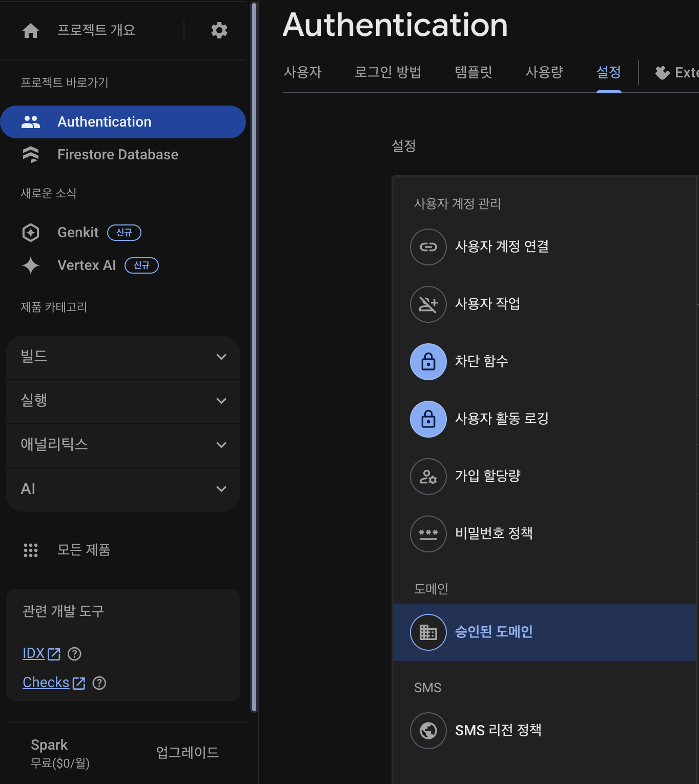Click the Spark 무료 plan label

pyautogui.click(x=60, y=753)
